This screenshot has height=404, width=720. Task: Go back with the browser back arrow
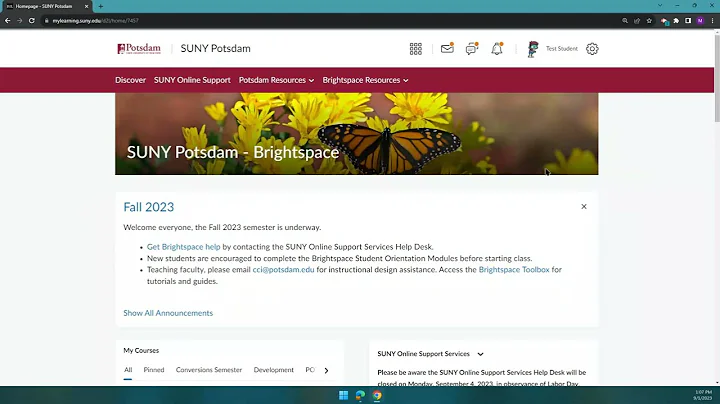pos(7,21)
